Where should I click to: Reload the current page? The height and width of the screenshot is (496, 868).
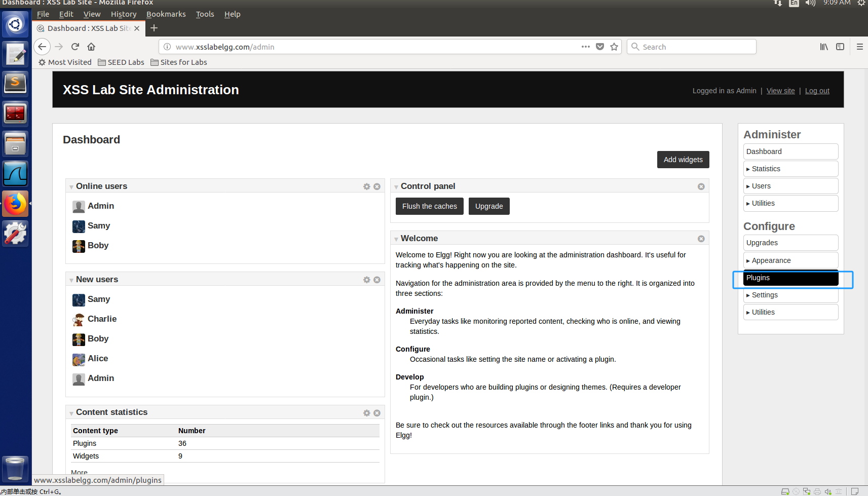click(75, 47)
